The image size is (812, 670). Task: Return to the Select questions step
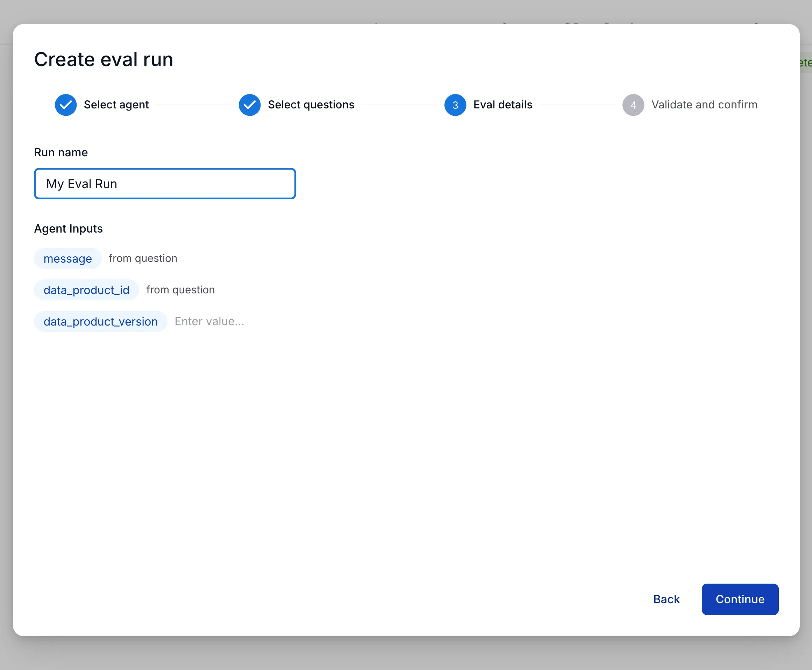[311, 105]
